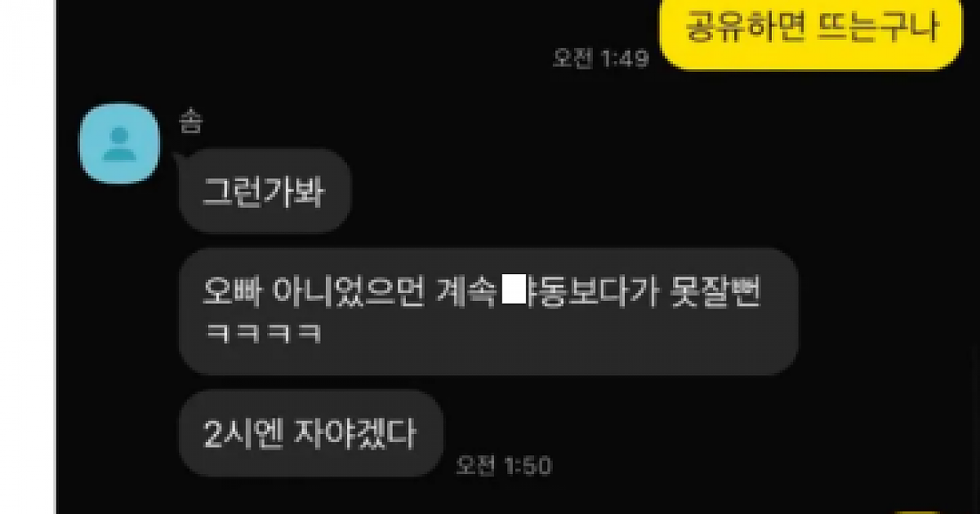Tap the sender name 솜
This screenshot has width=980, height=514.
click(189, 122)
